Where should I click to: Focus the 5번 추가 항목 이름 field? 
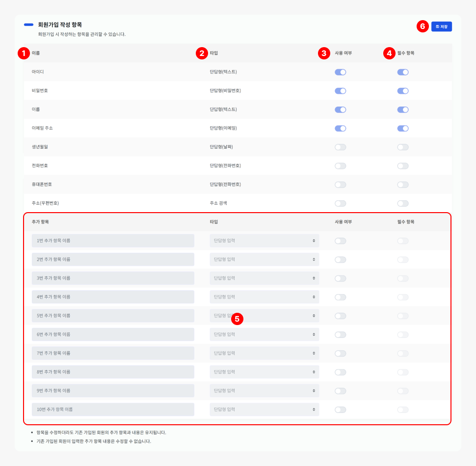113,316
